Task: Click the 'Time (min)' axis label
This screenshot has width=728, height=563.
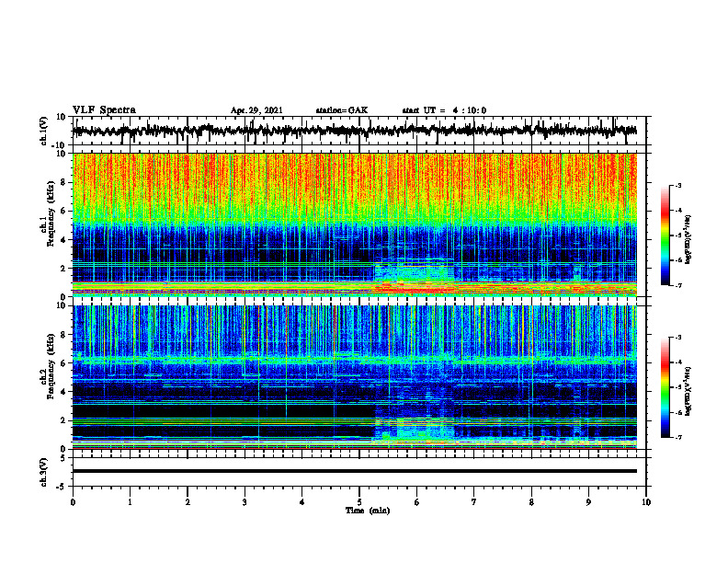Action: click(x=368, y=511)
